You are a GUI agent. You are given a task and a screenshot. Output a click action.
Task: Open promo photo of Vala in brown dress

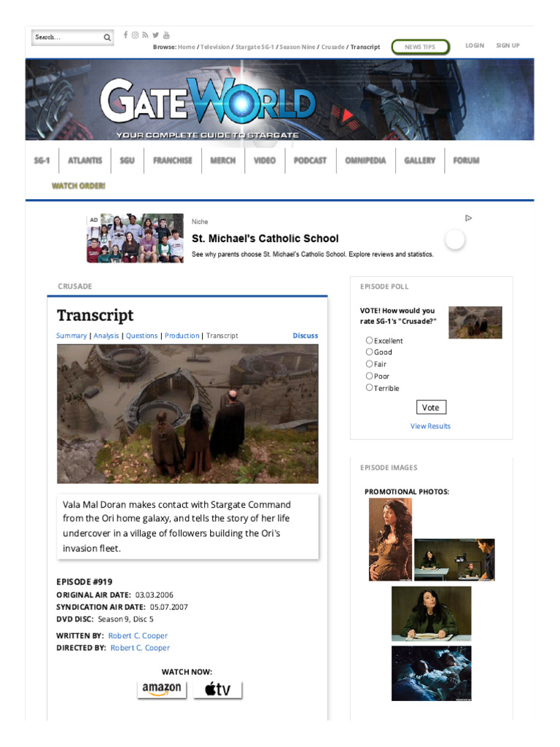point(391,539)
